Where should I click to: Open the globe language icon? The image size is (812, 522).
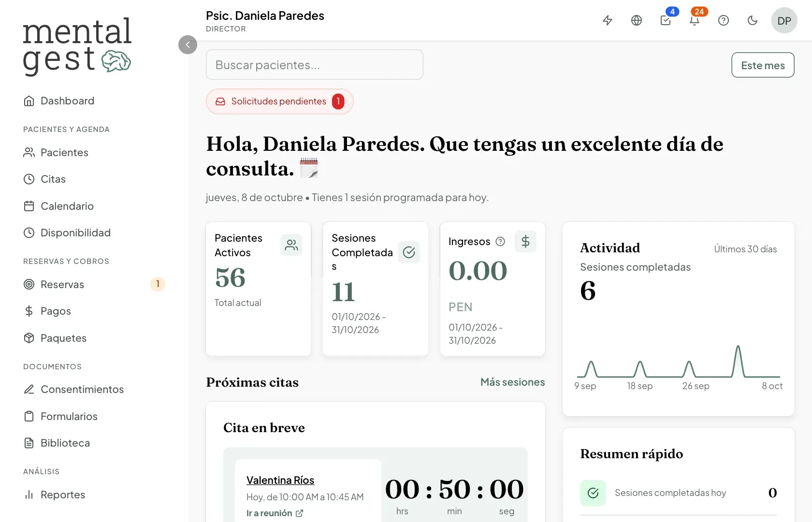point(637,20)
